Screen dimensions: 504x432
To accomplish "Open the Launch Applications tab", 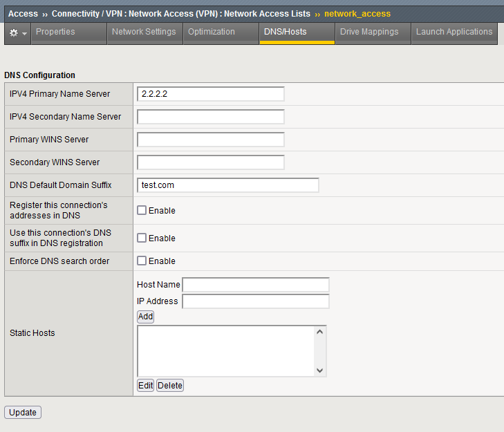I will tap(454, 32).
